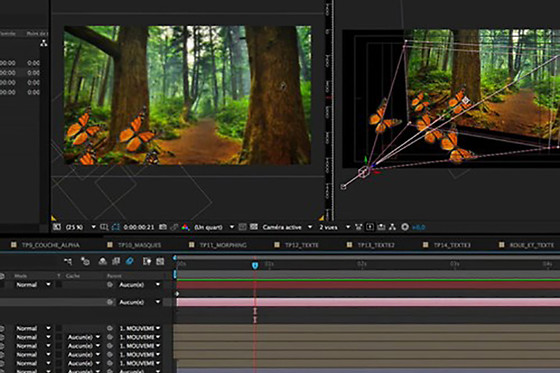Open the graph editor icon

[x=160, y=262]
